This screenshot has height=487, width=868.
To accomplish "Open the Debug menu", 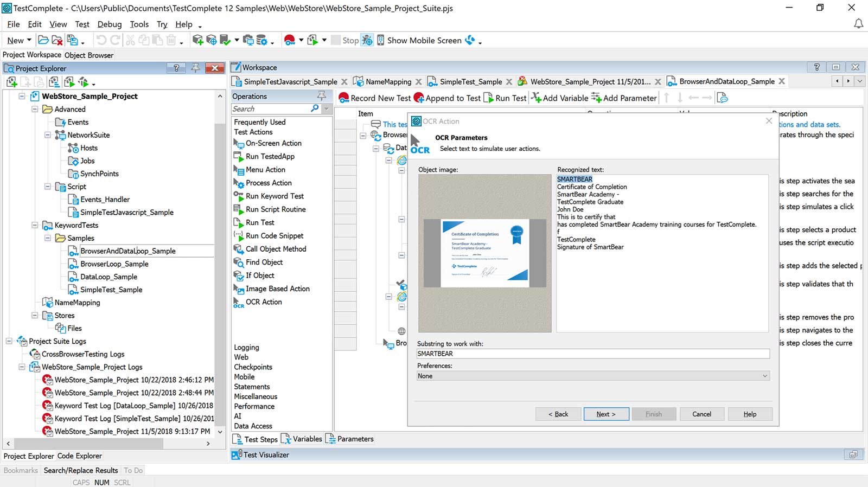I will (109, 24).
